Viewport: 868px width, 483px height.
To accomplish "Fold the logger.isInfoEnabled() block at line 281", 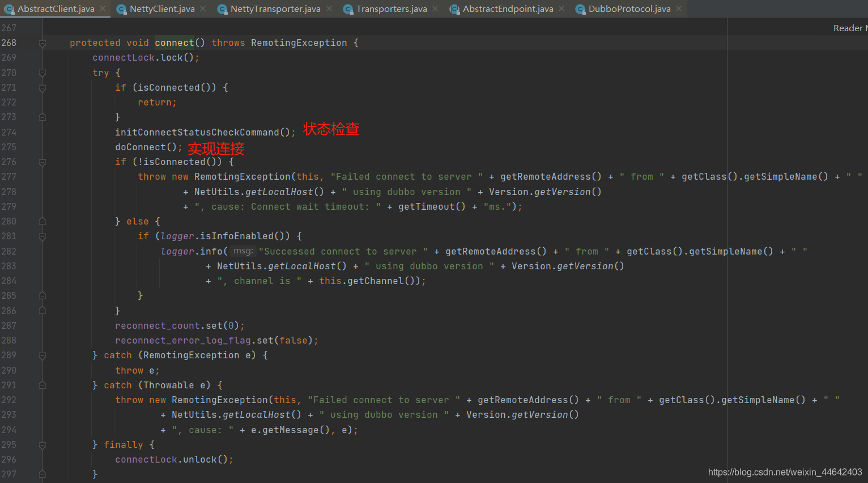I will click(x=42, y=236).
